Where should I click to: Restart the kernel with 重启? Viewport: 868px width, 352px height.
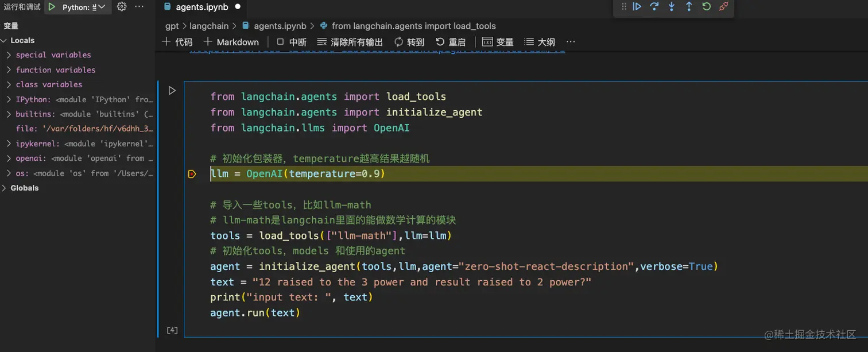pos(451,42)
